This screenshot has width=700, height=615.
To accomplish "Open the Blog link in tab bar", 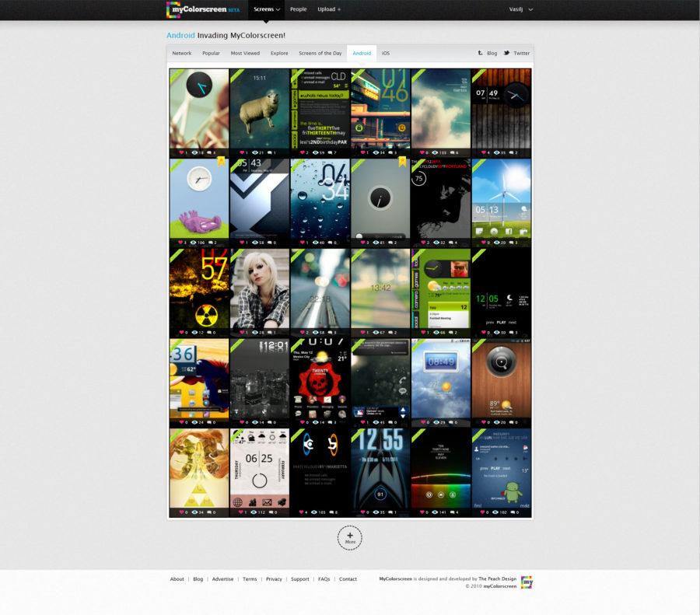I will tap(492, 53).
